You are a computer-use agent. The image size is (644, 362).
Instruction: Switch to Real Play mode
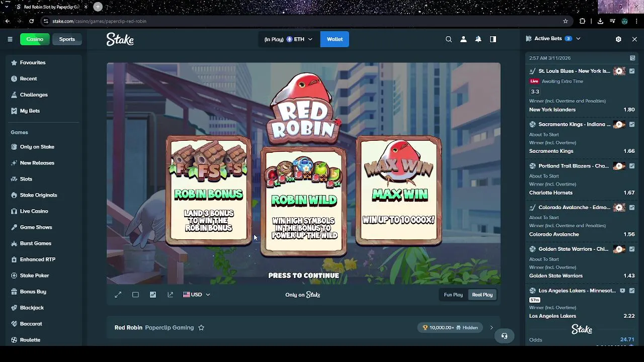click(x=482, y=295)
